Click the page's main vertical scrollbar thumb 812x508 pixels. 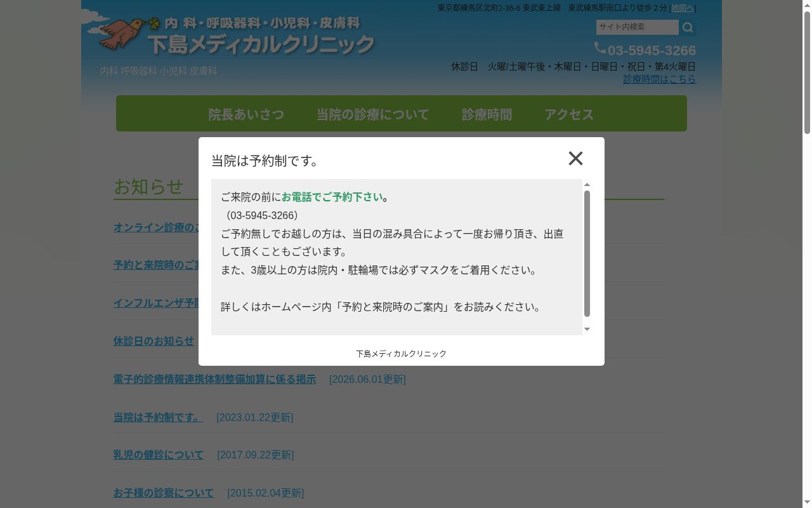(x=807, y=73)
